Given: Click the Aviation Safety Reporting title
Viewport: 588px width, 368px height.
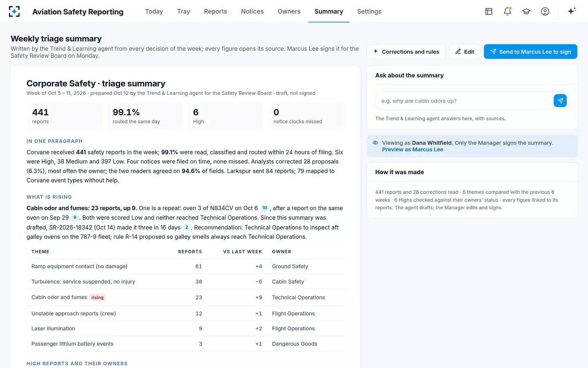Looking at the screenshot, I should click(78, 12).
